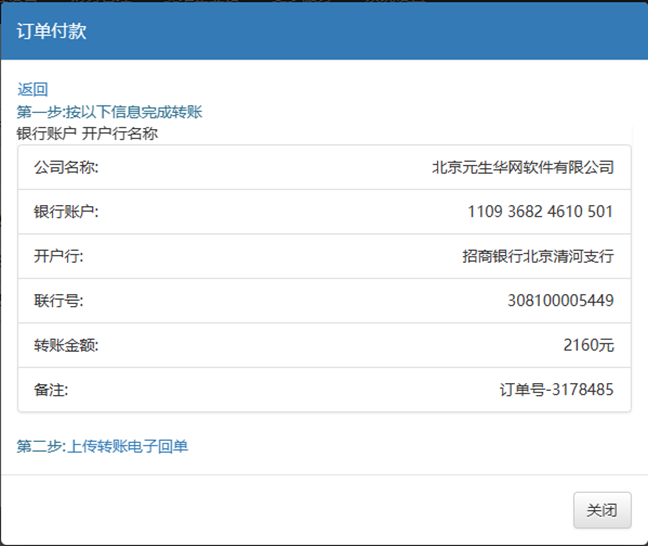Select the 转账金额: row label
Viewport: 648px width, 546px height.
[x=66, y=345]
